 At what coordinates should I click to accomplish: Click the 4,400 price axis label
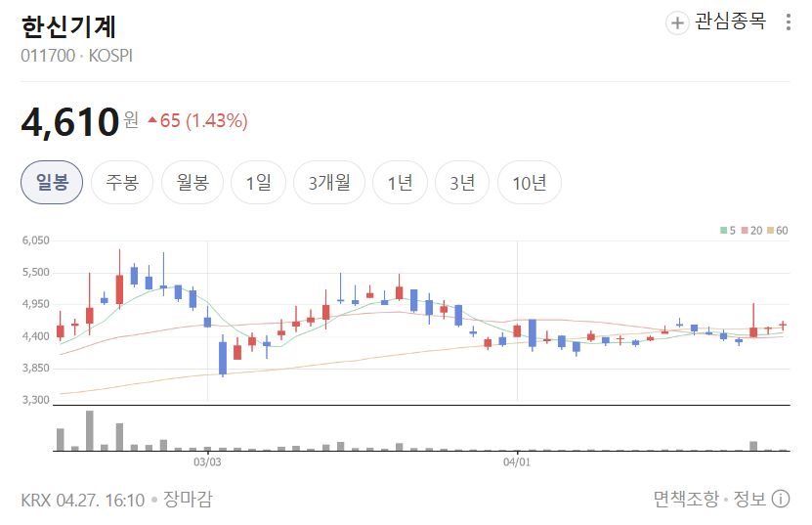[36, 336]
